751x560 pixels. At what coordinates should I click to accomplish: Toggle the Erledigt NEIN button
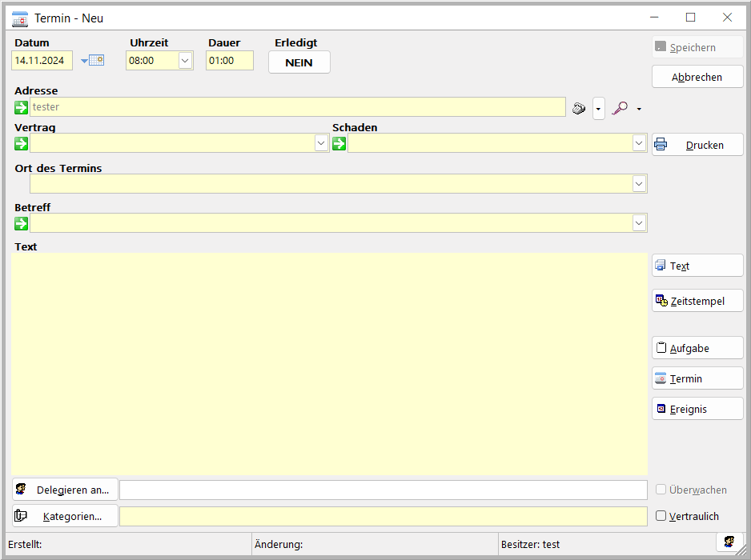pyautogui.click(x=299, y=62)
